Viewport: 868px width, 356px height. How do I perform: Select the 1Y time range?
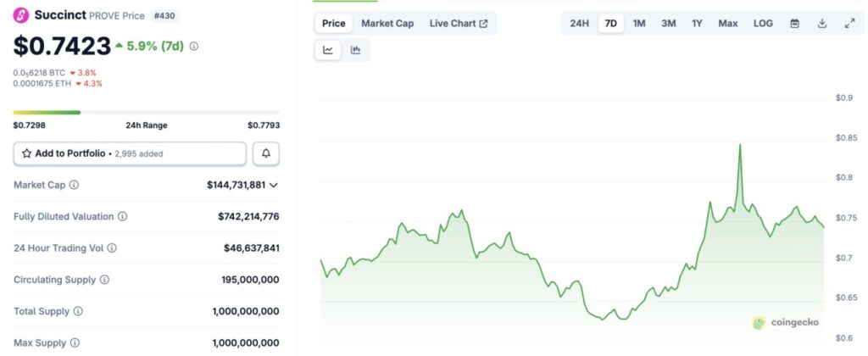pos(697,24)
